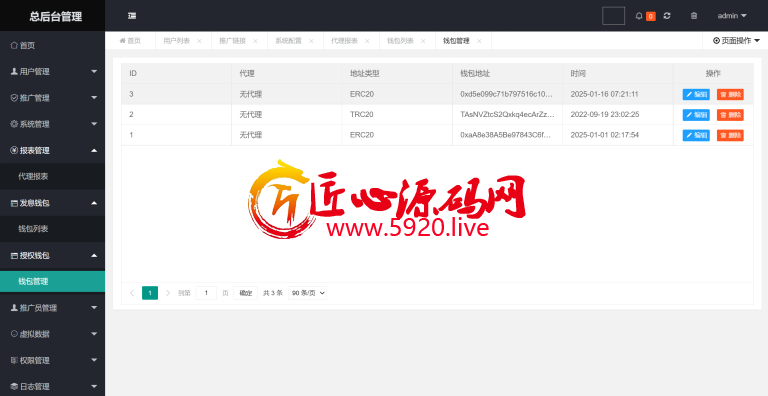This screenshot has width=768, height=396.
Task: Collapse the 报表管理 sidebar section
Action: 52,150
